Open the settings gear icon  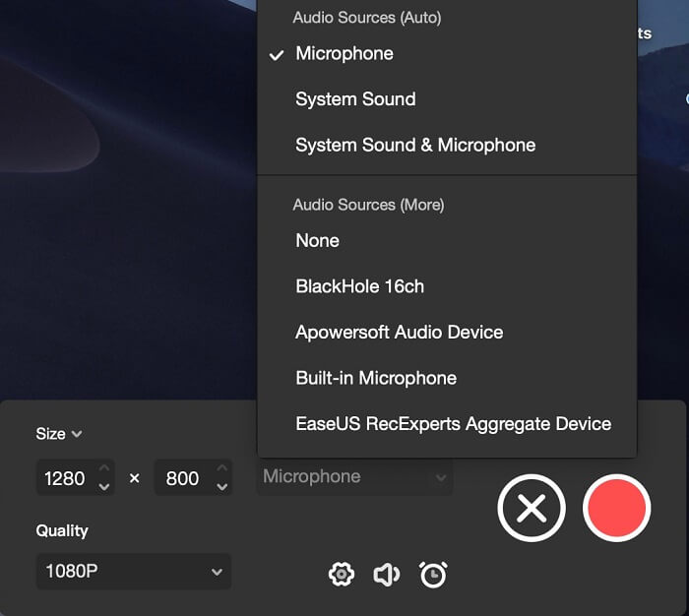(x=342, y=574)
